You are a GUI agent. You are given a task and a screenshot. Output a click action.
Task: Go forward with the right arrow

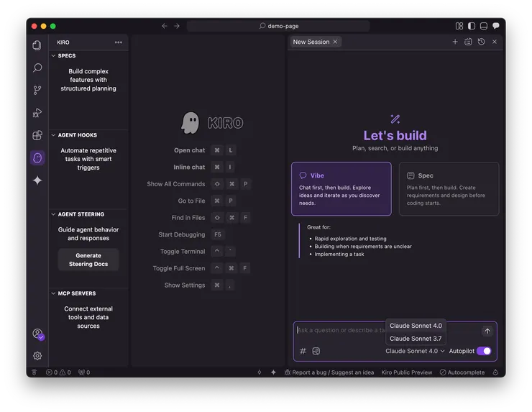[x=177, y=26]
